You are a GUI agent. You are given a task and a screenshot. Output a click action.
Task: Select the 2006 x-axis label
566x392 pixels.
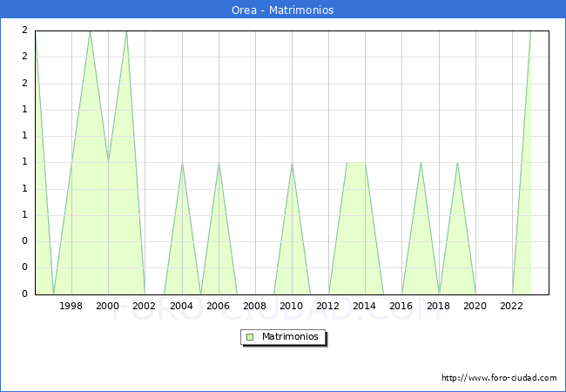(218, 306)
